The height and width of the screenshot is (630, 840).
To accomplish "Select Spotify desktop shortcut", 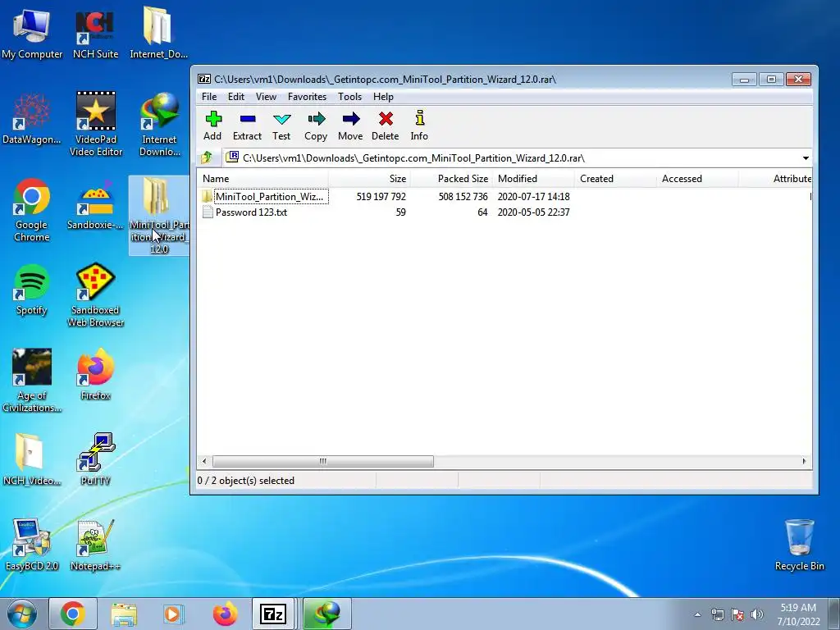I will [32, 290].
